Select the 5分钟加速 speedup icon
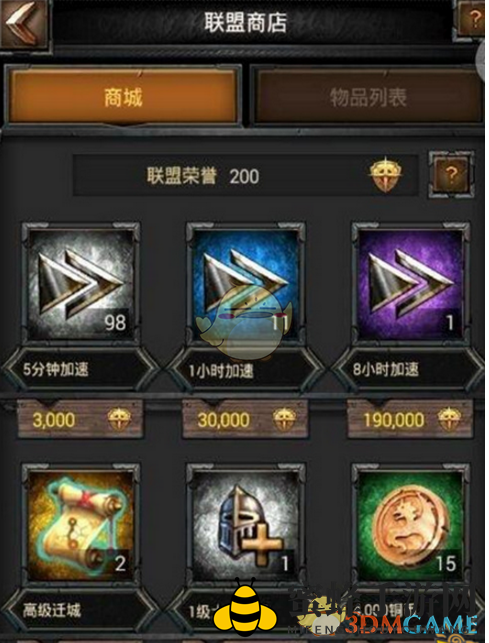The width and height of the screenshot is (489, 643). (x=81, y=284)
